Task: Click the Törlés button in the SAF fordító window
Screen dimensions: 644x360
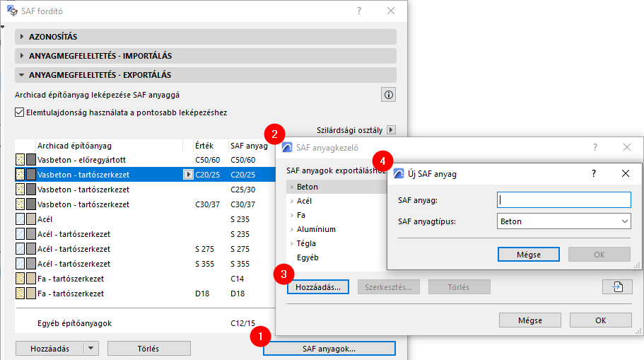Action: tap(148, 349)
